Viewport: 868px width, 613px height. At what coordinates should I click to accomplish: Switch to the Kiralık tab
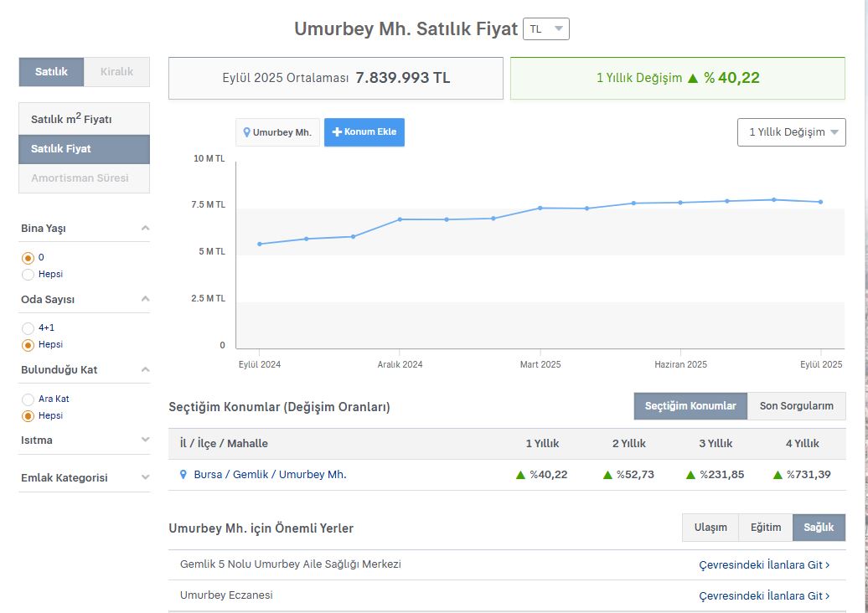116,72
